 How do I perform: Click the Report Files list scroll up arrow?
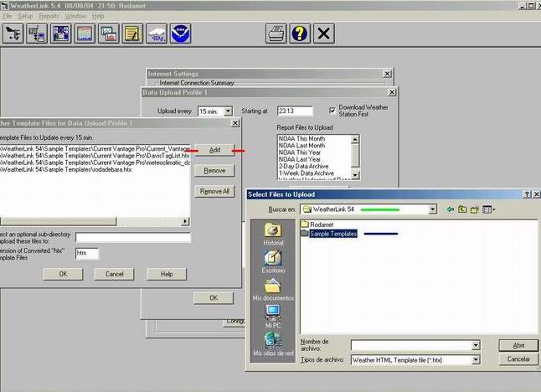(355, 139)
